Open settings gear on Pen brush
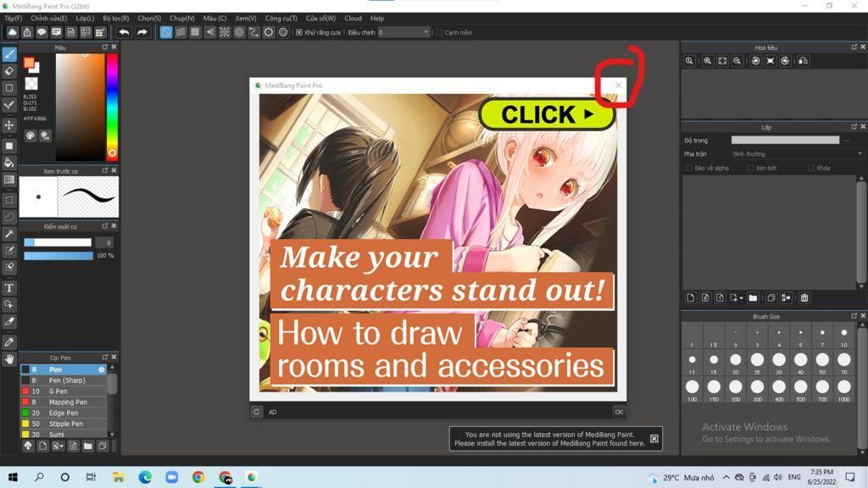 (x=102, y=369)
